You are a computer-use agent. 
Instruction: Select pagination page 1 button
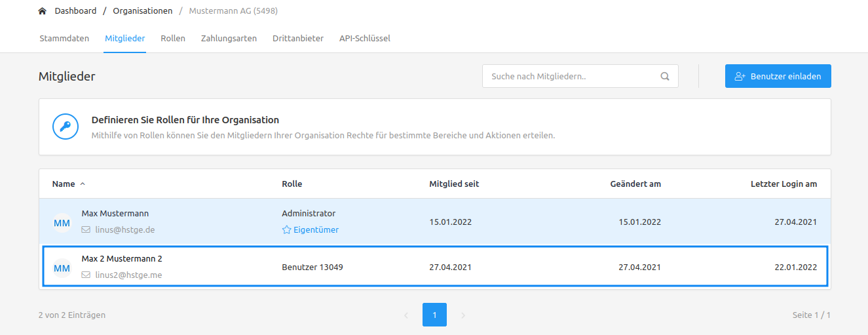[434, 315]
